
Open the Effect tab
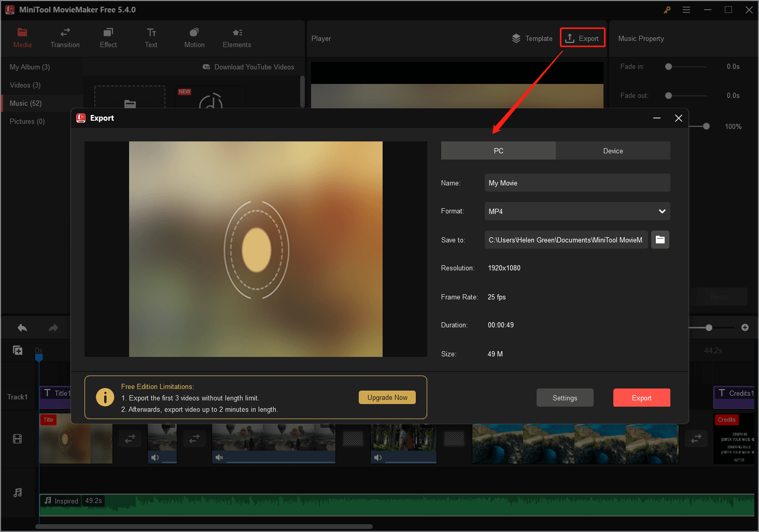pos(108,38)
